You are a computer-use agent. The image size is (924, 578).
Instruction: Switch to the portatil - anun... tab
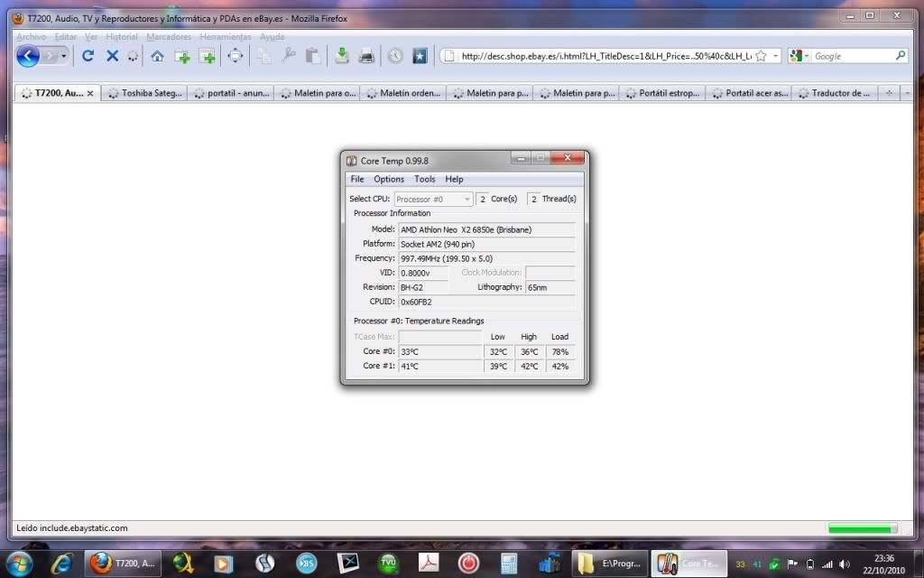[231, 93]
